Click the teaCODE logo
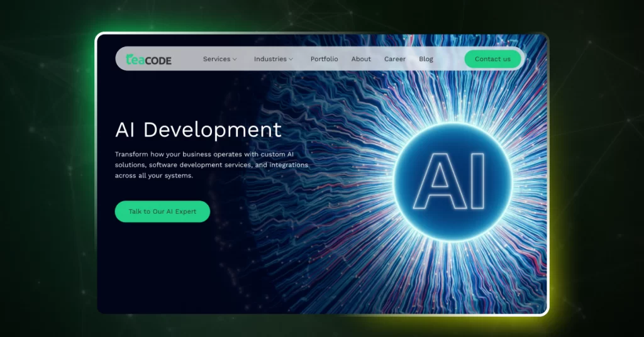 point(148,60)
